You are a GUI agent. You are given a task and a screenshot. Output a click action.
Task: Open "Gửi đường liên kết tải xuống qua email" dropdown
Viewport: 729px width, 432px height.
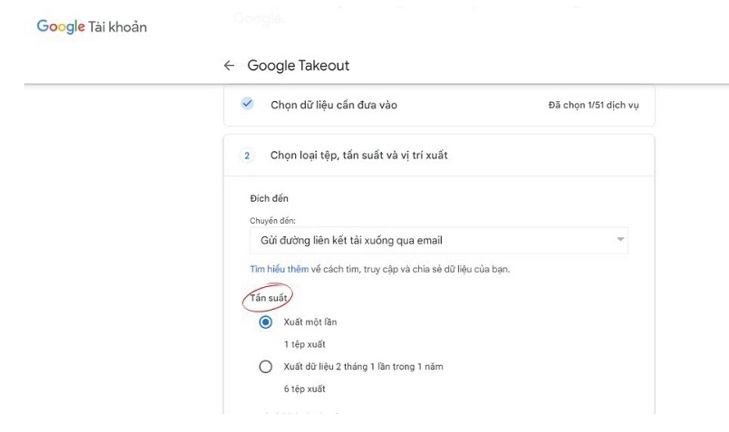437,240
